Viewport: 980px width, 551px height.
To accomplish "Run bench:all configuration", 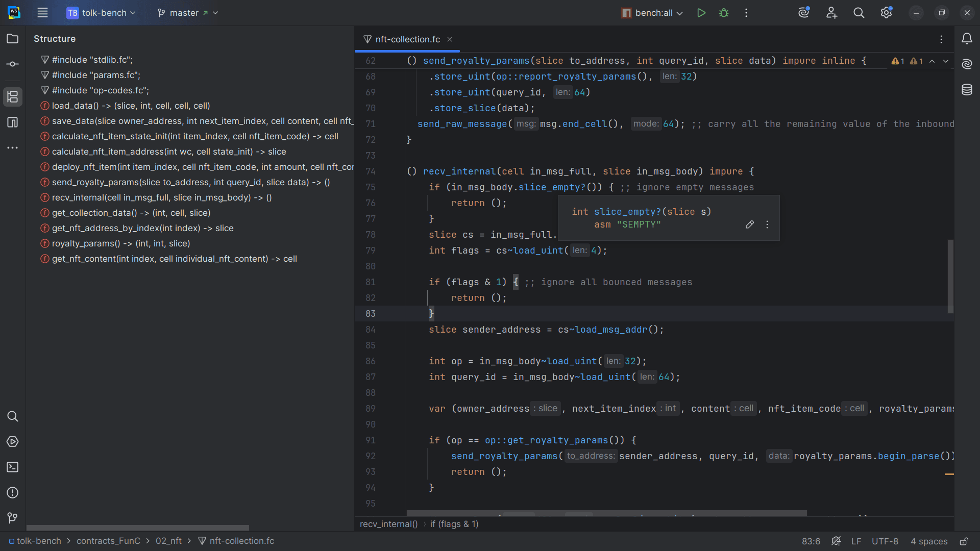I will tap(701, 13).
